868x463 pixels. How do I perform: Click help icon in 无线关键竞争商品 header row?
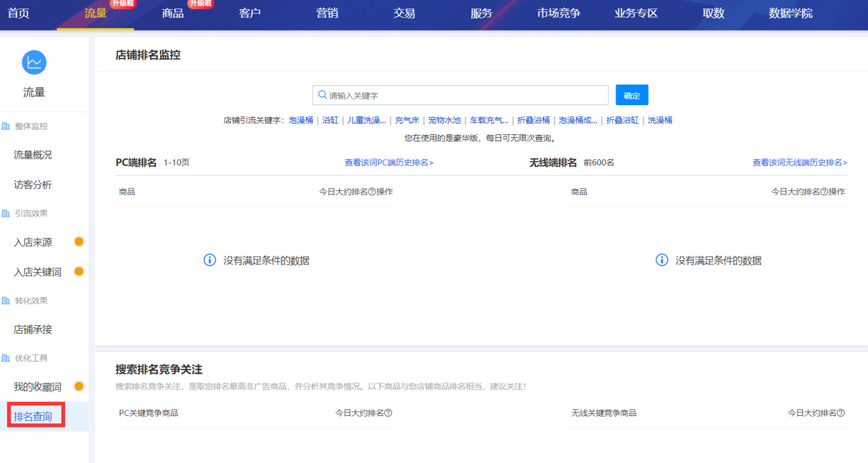coord(841,413)
